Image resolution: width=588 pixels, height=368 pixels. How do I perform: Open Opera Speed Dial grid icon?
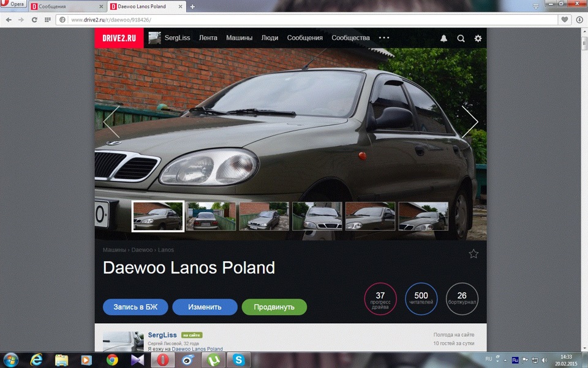pos(48,20)
